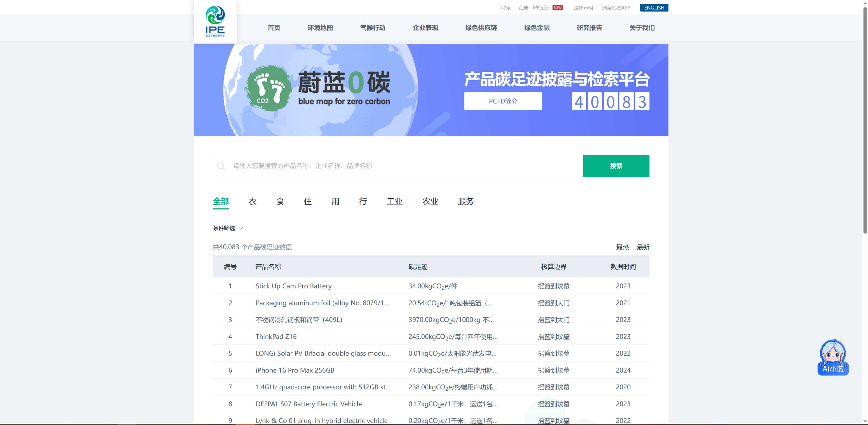
Task: Expand the 条件筛选 filter dropdown
Action: tap(227, 228)
